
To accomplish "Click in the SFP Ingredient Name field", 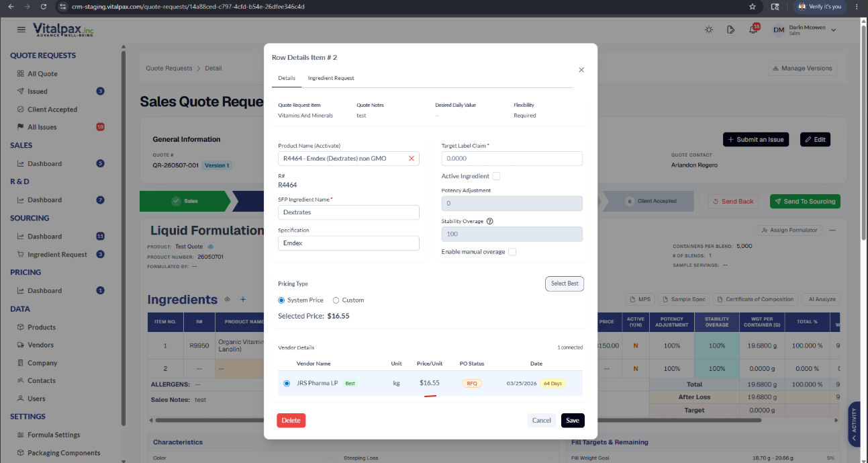I will point(348,212).
